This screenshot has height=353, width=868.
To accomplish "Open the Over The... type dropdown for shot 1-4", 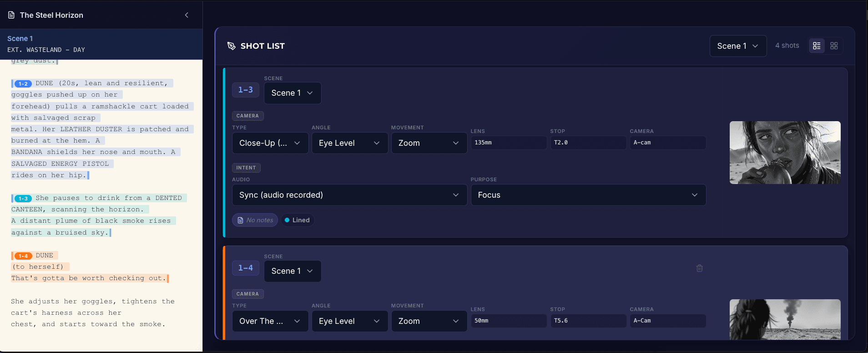I will tap(270, 321).
